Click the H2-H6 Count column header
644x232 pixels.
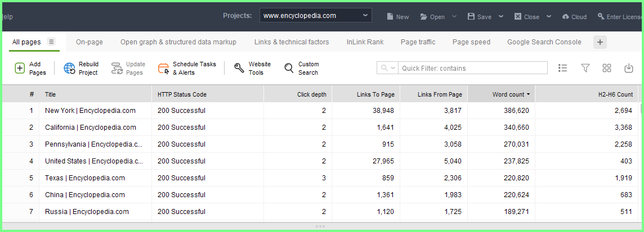tap(587, 94)
